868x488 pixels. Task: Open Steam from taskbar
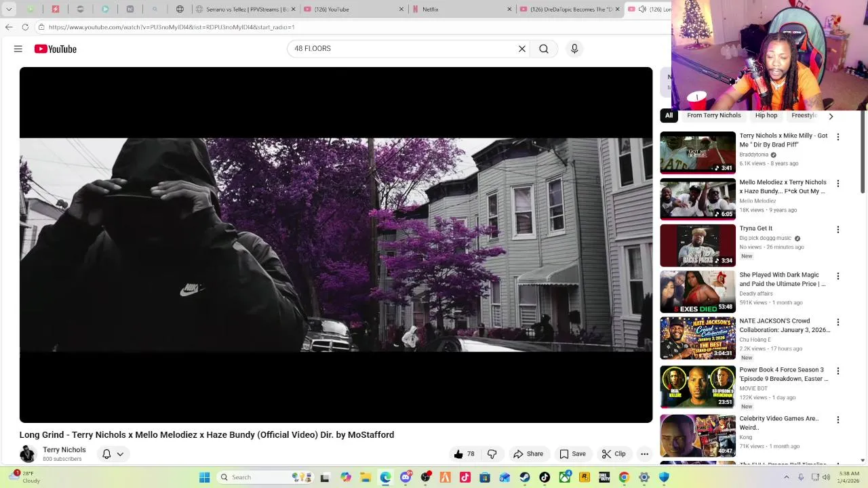coord(525,477)
